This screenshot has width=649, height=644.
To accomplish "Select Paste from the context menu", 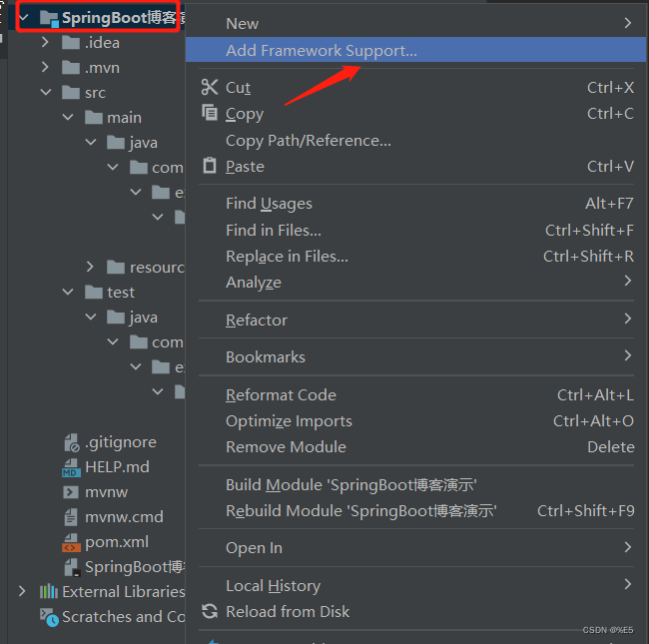I will coord(415,167).
